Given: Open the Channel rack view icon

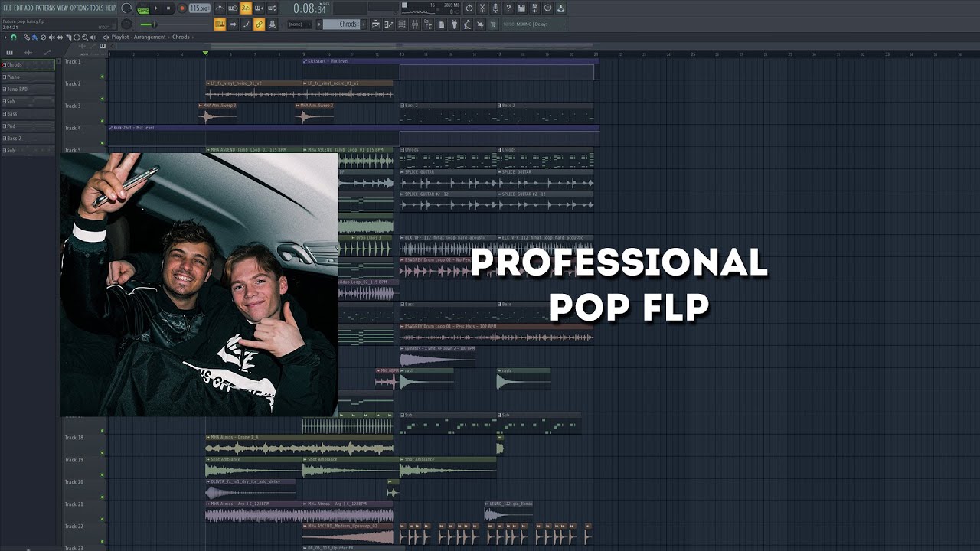Looking at the screenshot, I should tap(402, 24).
